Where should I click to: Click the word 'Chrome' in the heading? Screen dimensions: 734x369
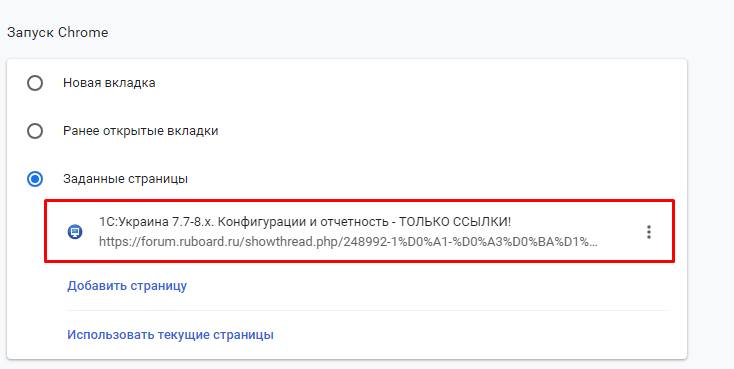pos(83,33)
